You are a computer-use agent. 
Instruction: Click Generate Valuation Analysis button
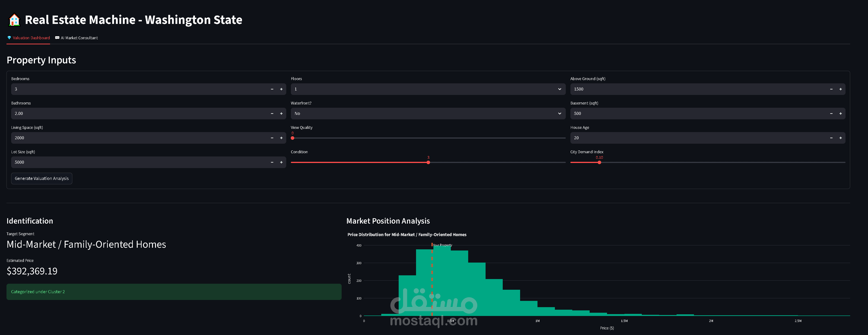tap(41, 179)
